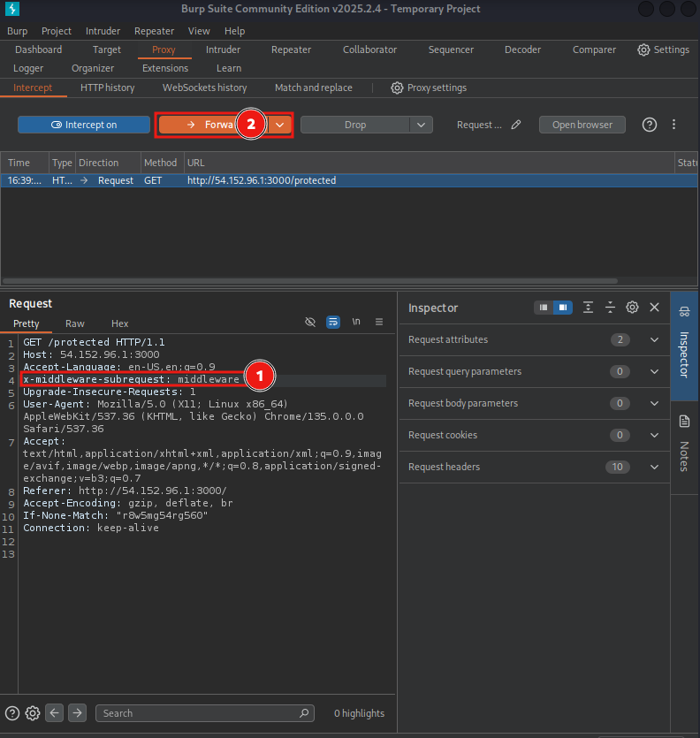Viewport: 700px width, 738px height.
Task: Switch to the Comparer tab
Action: 594,49
